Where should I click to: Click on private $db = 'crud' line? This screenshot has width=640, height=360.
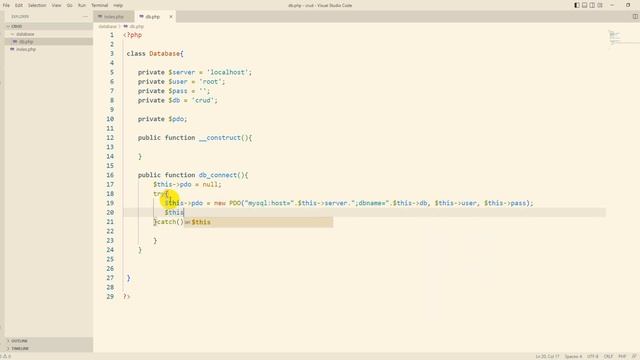(x=178, y=100)
